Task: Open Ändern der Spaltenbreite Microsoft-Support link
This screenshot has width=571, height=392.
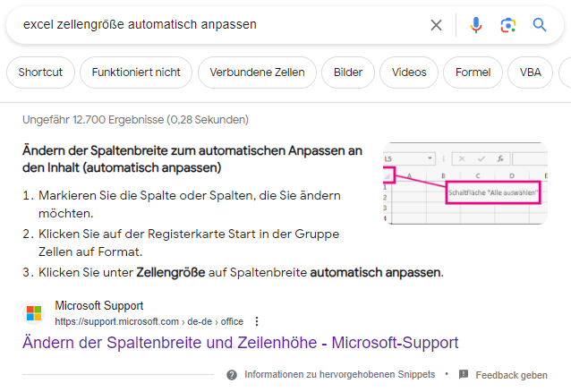Action: (x=240, y=343)
